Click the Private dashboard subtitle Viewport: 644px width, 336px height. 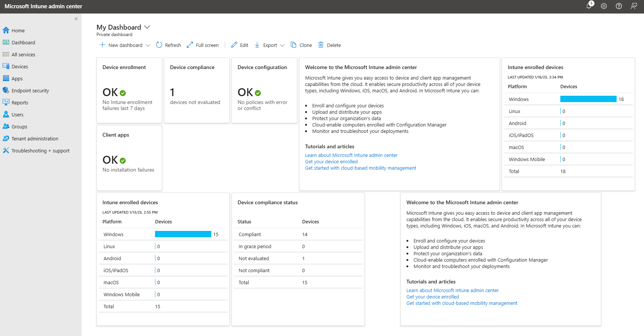tap(114, 35)
